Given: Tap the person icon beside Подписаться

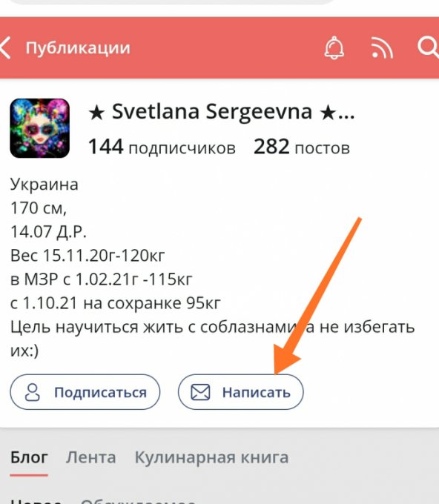Looking at the screenshot, I should pos(33,392).
